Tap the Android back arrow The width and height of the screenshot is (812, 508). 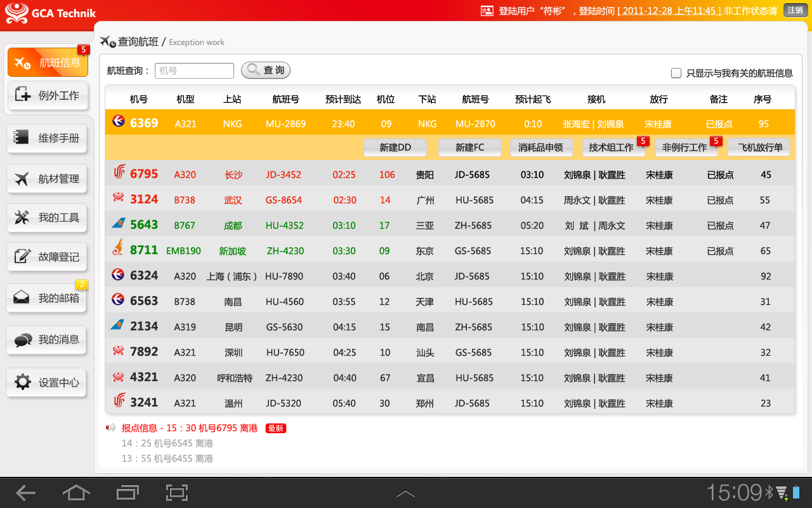click(25, 492)
